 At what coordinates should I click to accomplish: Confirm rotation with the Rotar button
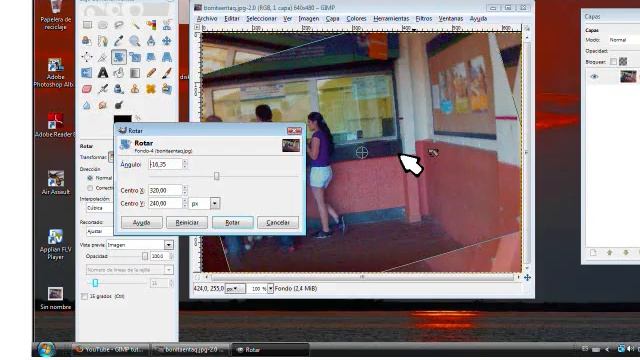(x=233, y=222)
